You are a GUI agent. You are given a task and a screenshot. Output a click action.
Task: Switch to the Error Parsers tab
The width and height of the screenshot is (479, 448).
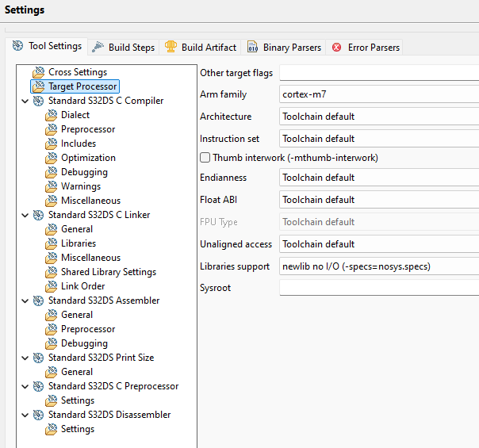click(x=365, y=48)
